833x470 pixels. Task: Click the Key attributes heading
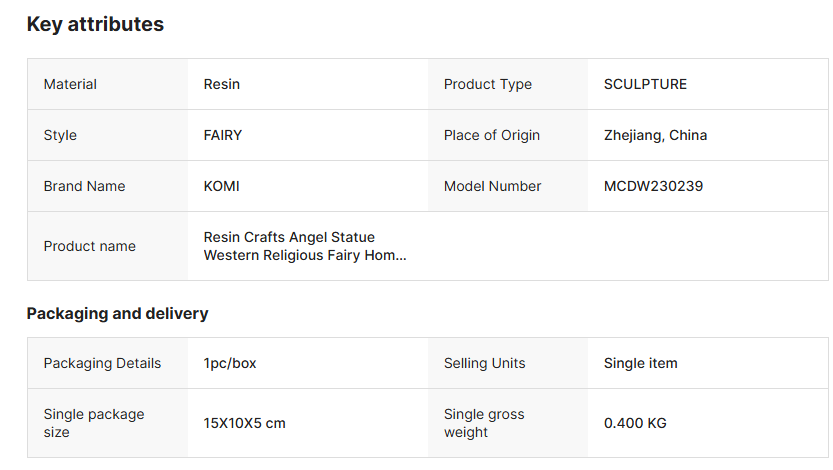click(95, 25)
